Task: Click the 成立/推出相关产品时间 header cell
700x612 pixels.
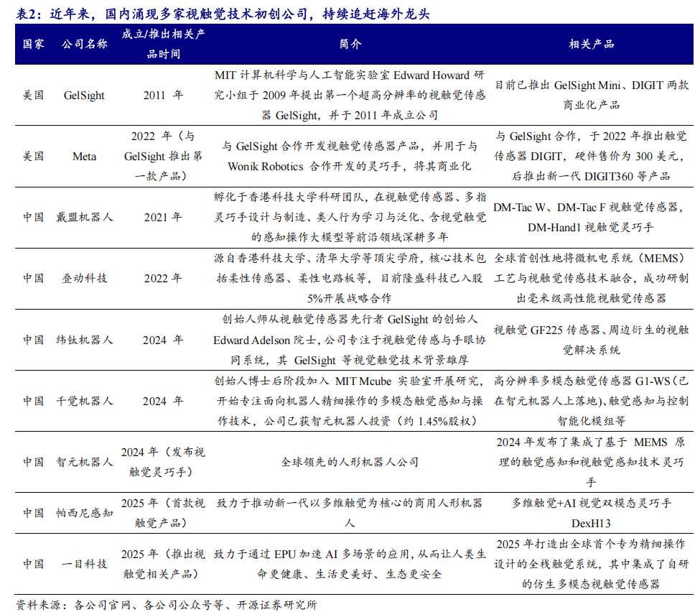Action: [x=163, y=44]
